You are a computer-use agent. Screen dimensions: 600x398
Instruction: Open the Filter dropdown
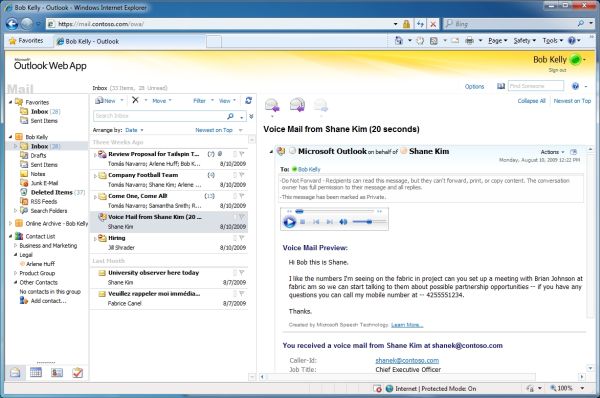pyautogui.click(x=203, y=101)
